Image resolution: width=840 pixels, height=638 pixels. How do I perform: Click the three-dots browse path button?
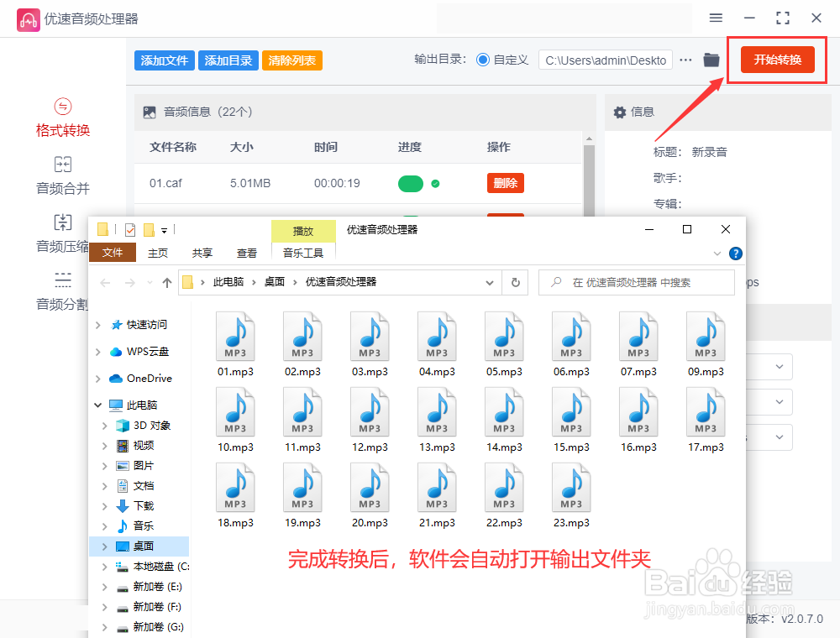(685, 60)
